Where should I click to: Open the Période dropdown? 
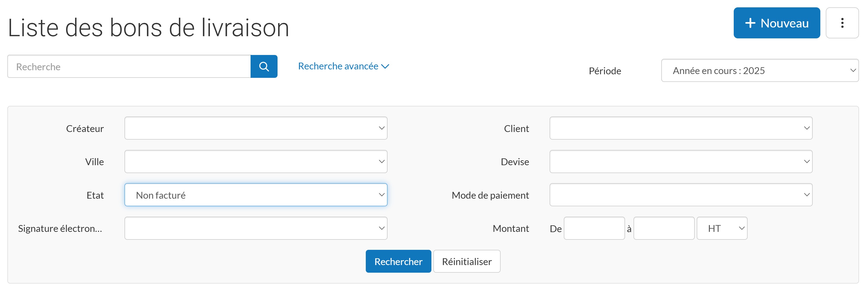[760, 70]
